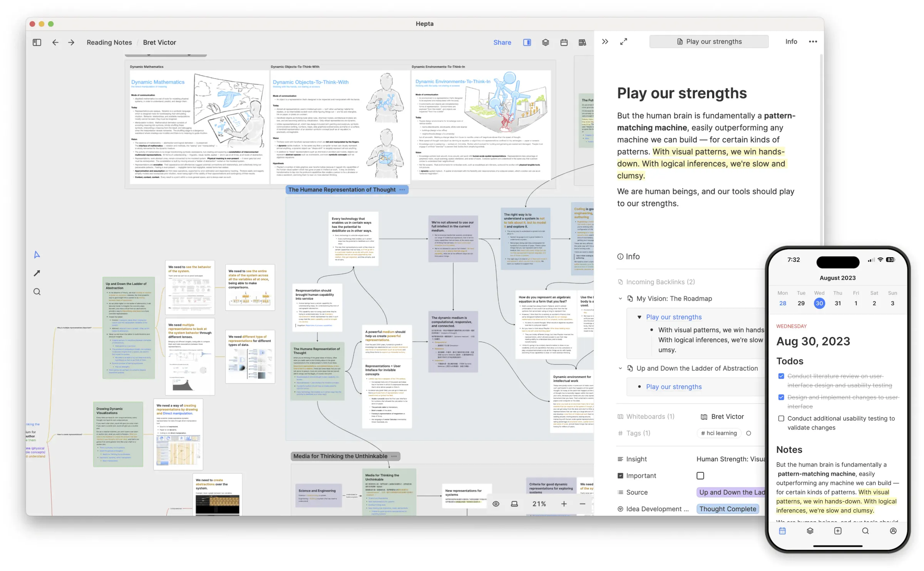Switch to the Info tab

click(791, 42)
